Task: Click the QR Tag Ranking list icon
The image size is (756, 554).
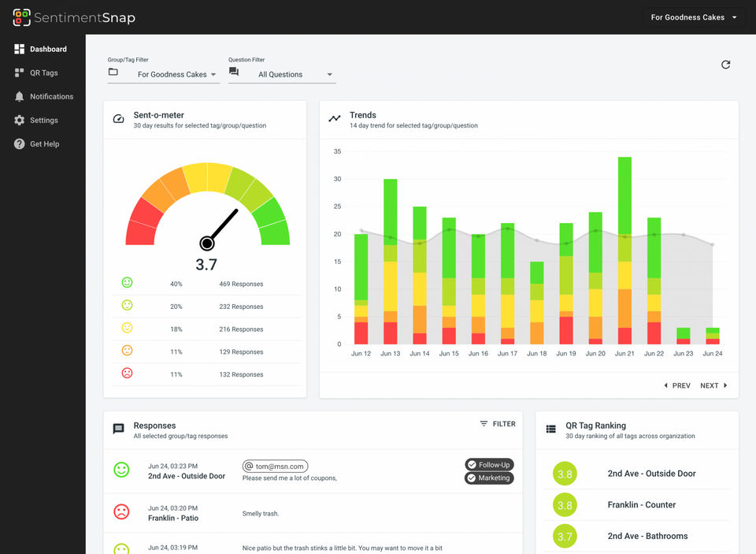Action: tap(550, 429)
